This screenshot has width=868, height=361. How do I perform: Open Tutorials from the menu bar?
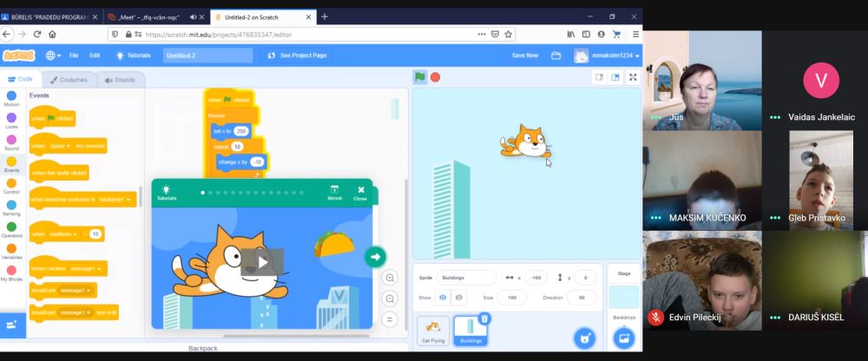tap(134, 56)
